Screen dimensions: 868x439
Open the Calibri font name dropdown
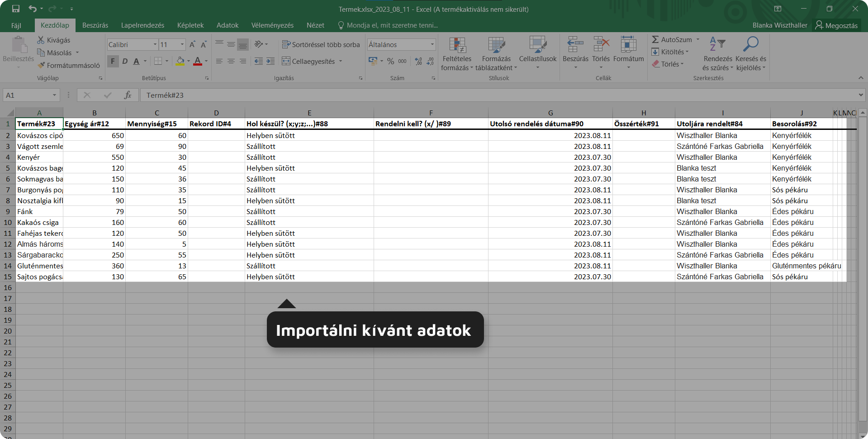coord(155,44)
